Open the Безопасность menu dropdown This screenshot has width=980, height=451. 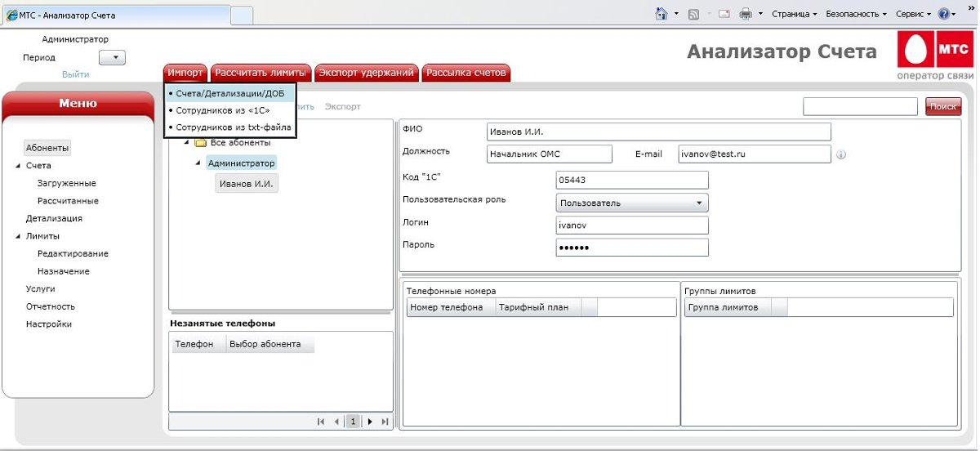tap(856, 14)
